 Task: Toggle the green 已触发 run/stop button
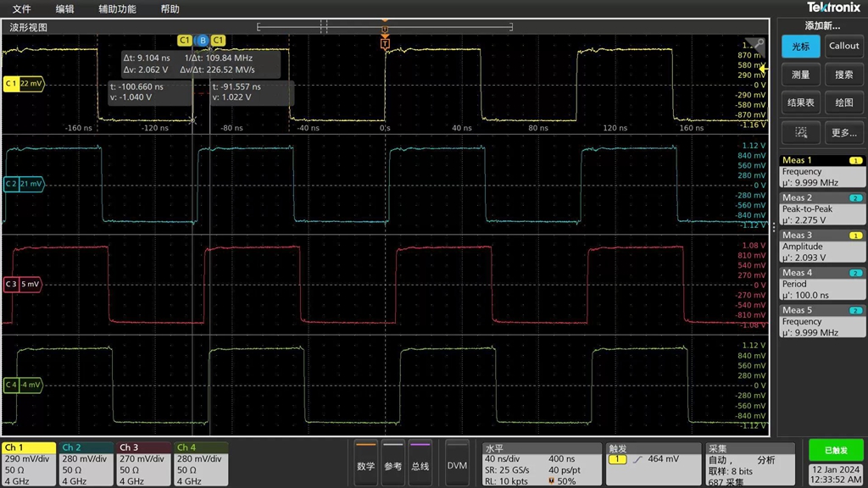[835, 450]
